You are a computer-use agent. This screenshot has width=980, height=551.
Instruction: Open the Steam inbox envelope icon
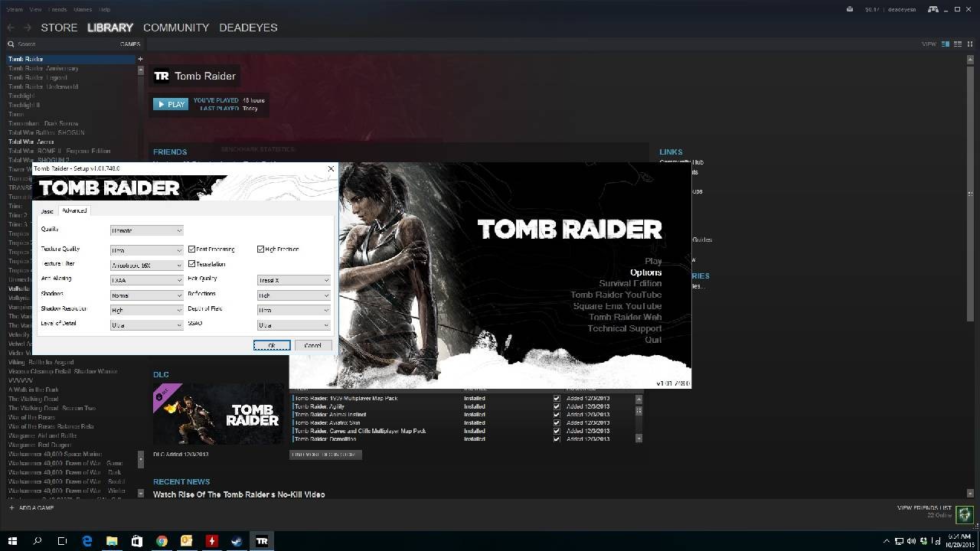click(x=850, y=9)
